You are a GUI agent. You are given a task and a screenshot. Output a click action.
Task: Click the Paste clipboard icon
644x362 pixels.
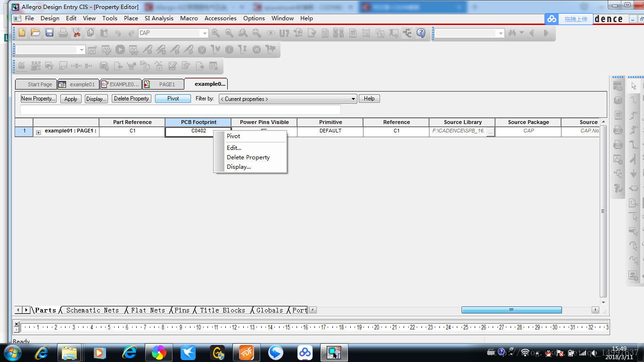(104, 33)
